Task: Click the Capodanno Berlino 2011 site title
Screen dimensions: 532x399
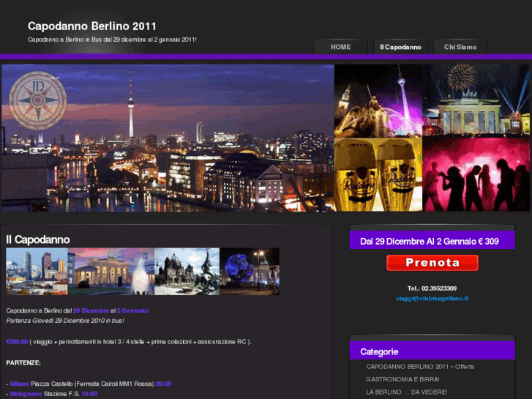Action: pos(92,26)
